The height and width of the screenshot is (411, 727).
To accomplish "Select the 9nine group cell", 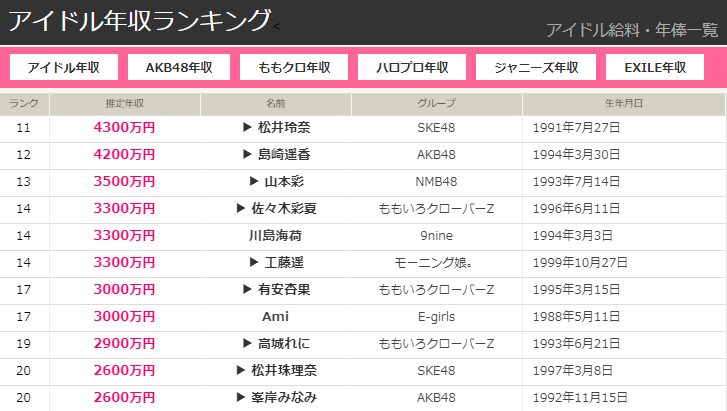I will click(x=436, y=236).
